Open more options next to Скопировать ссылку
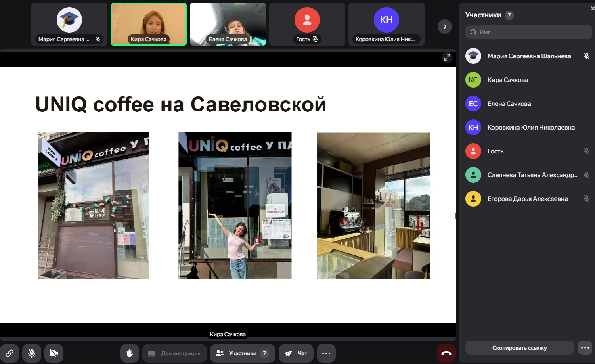This screenshot has width=595, height=364. pos(585,348)
